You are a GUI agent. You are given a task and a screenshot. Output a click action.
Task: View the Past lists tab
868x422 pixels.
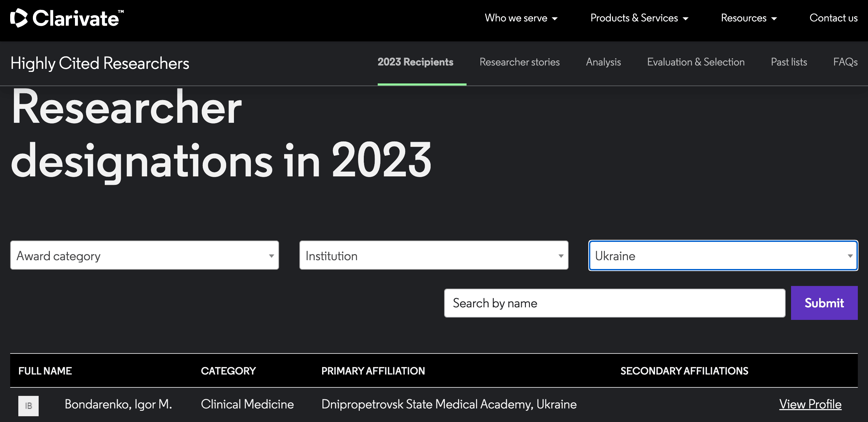click(x=789, y=62)
